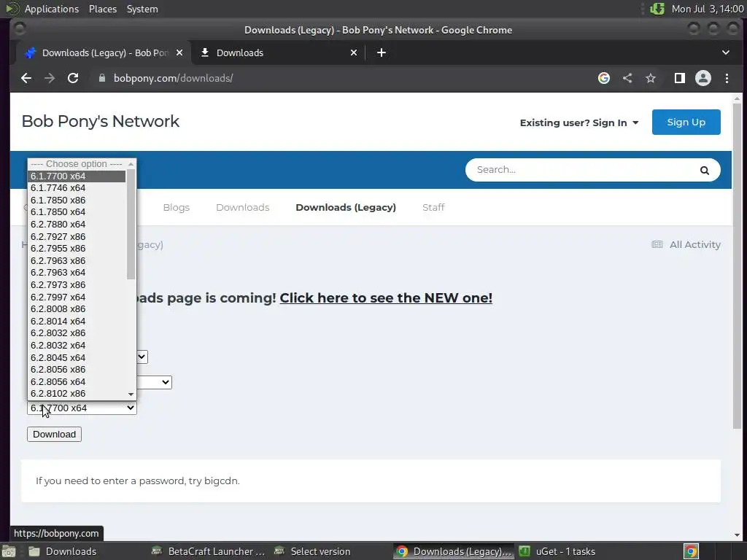The height and width of the screenshot is (560, 747).
Task: Close the Downloads tab
Action: (354, 52)
